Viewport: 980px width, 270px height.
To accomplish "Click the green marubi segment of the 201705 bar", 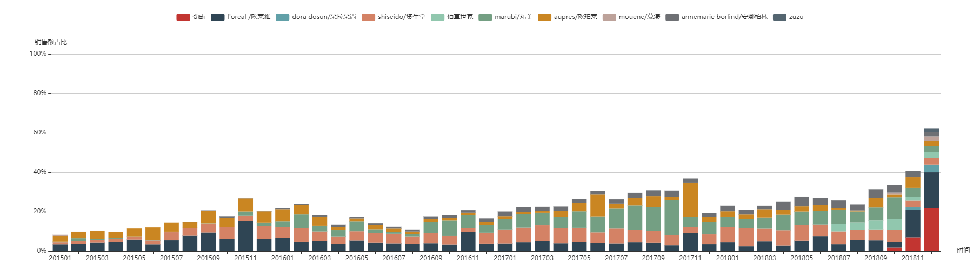I will [x=579, y=219].
